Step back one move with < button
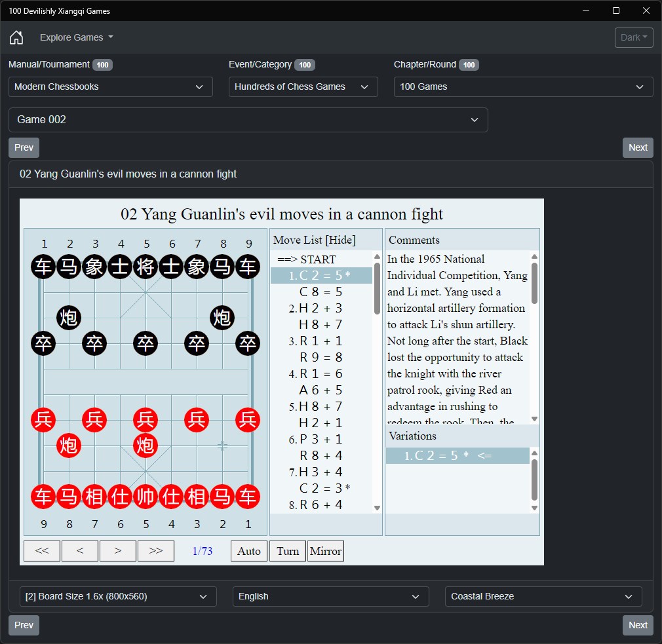The image size is (662, 644). click(80, 551)
